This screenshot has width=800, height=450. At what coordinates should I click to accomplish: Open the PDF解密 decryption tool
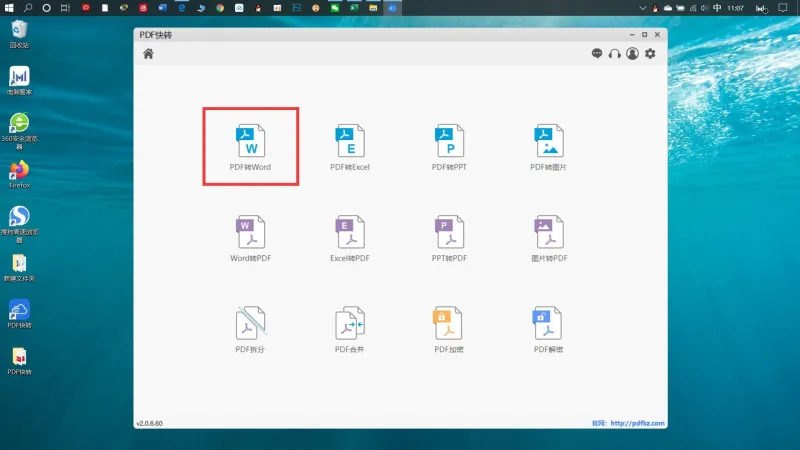pos(548,329)
